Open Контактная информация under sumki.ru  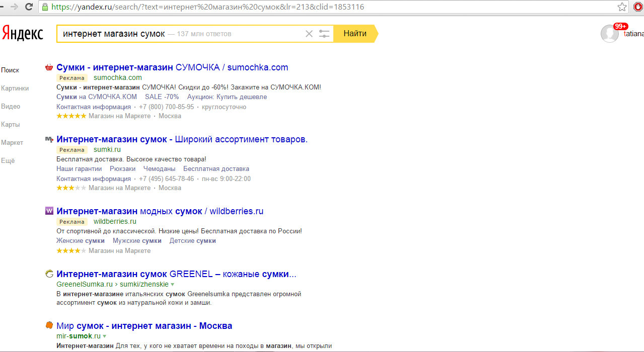[94, 179]
